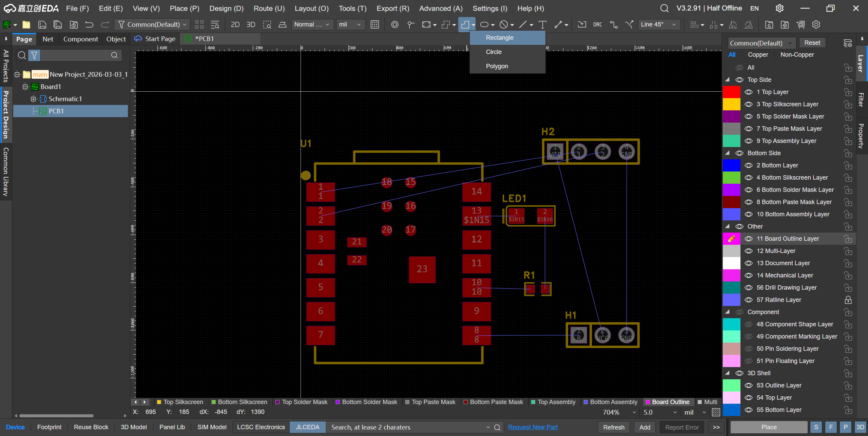The height and width of the screenshot is (436, 868).
Task: Open the toolbar search magnifier
Action: pyautogui.click(x=664, y=8)
